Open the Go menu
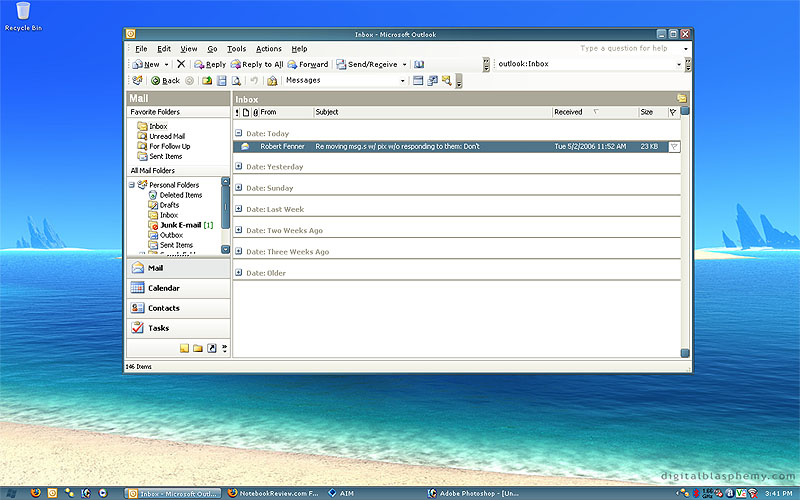The width and height of the screenshot is (800, 500). [x=212, y=48]
